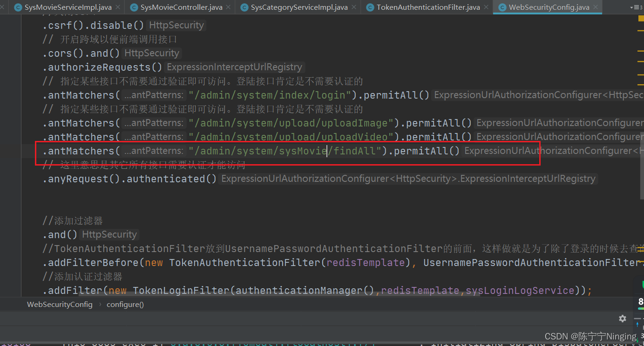
Task: Click the class icon on SysCategoryServiceImpl.java tab
Action: 244,7
